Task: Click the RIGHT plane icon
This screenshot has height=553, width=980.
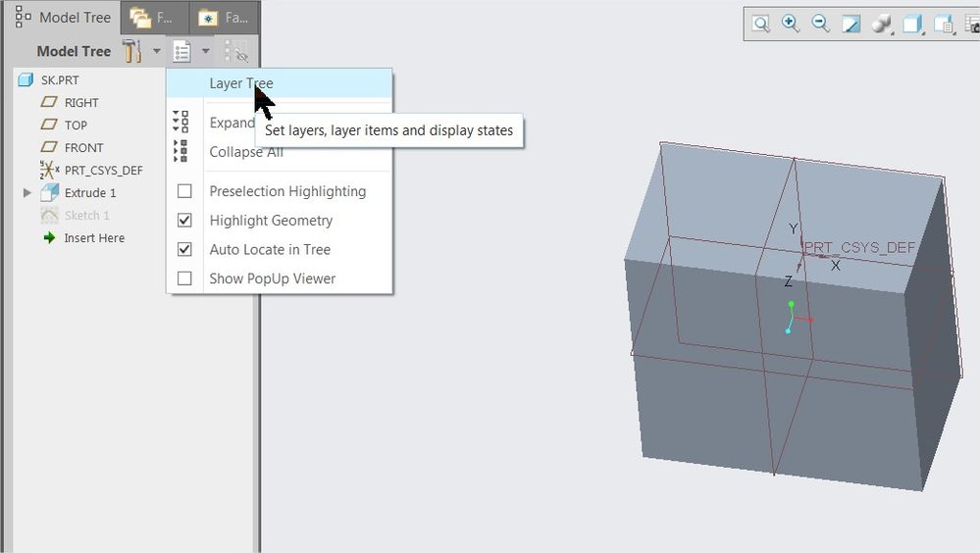Action: pyautogui.click(x=49, y=102)
